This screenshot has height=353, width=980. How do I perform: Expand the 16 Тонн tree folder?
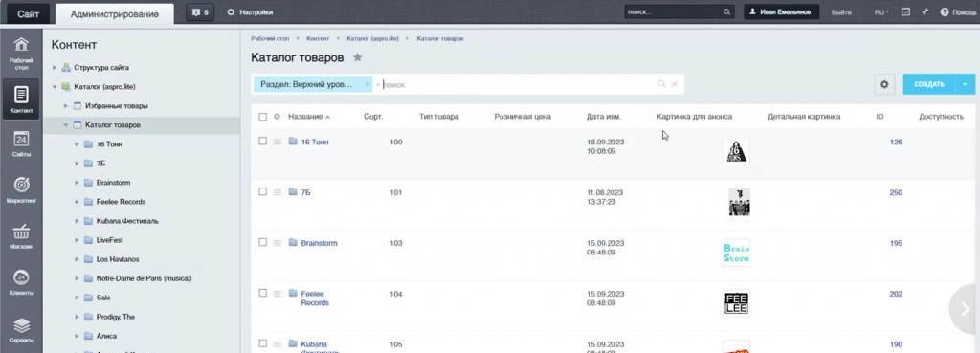[x=77, y=144]
